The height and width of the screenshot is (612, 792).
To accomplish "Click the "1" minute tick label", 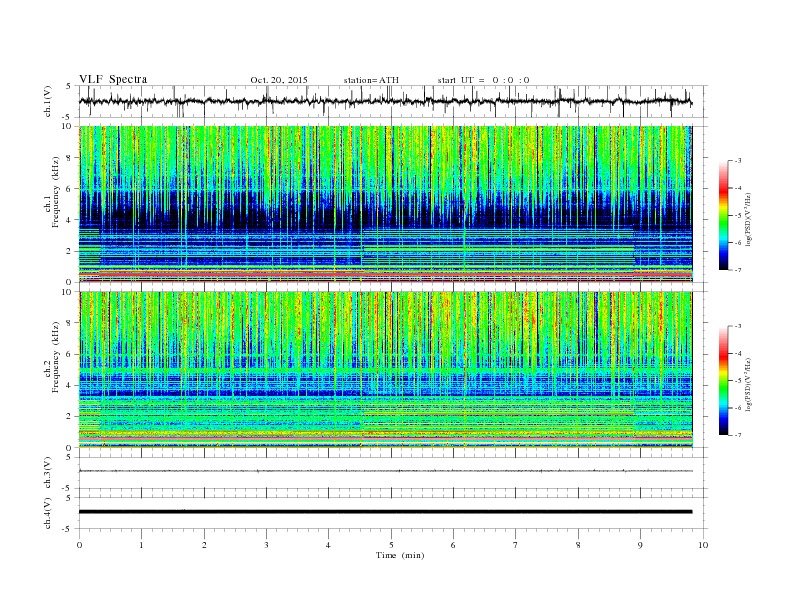I will [141, 545].
